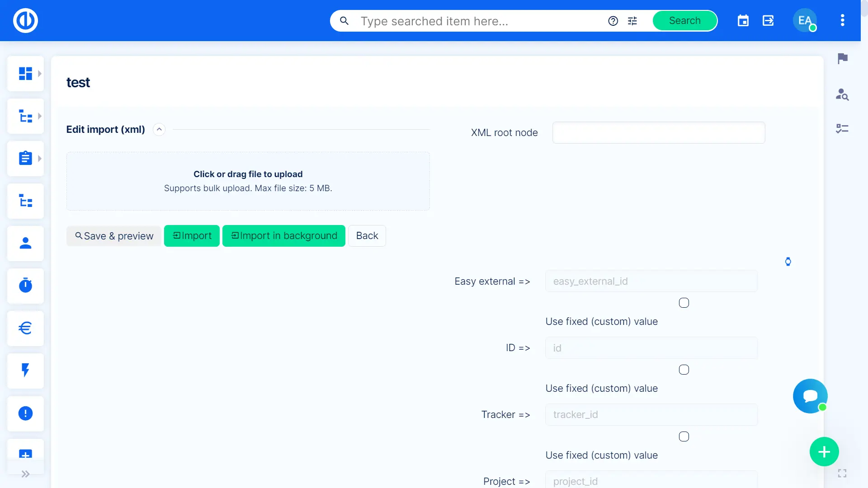Open the lightning bolt sidebar icon
The height and width of the screenshot is (488, 868).
[25, 371]
